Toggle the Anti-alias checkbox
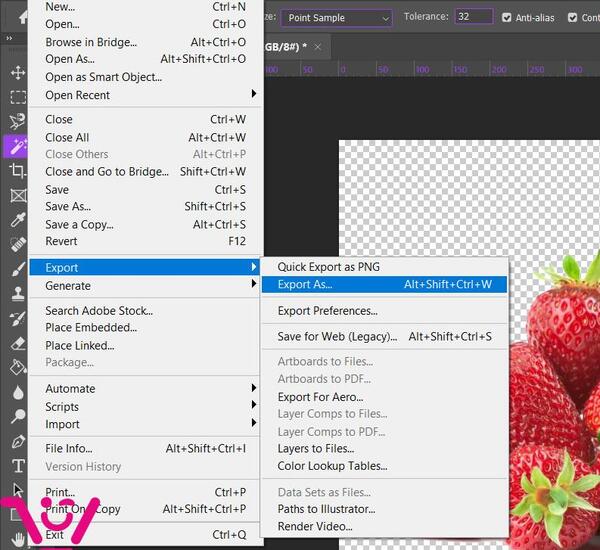Screen dimensions: 600x550 pyautogui.click(x=506, y=18)
